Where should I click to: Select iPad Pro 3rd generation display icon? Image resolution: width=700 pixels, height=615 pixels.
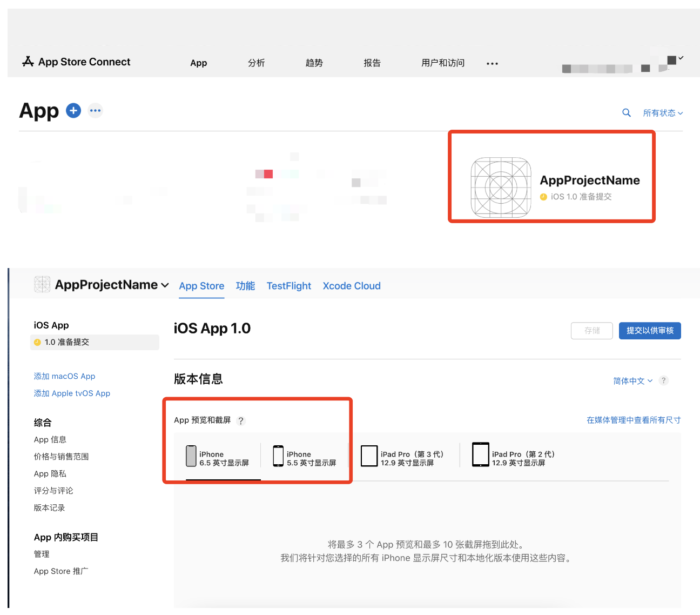pyautogui.click(x=369, y=456)
